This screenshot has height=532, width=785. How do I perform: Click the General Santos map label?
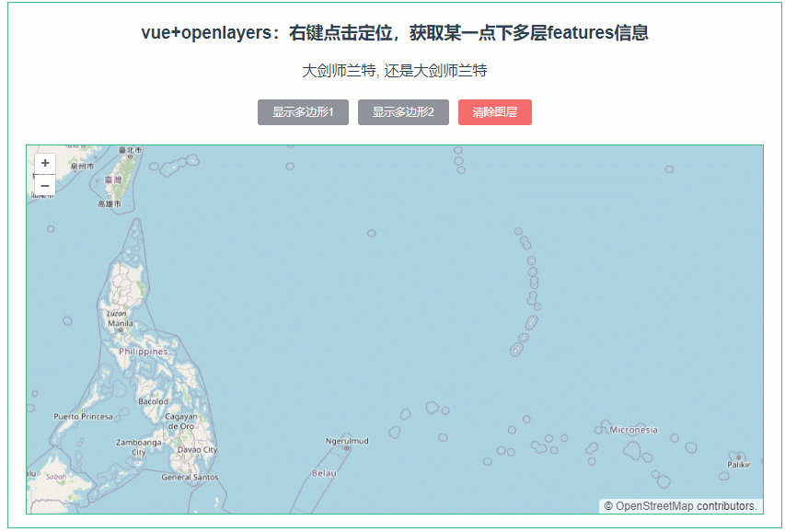pyautogui.click(x=189, y=478)
